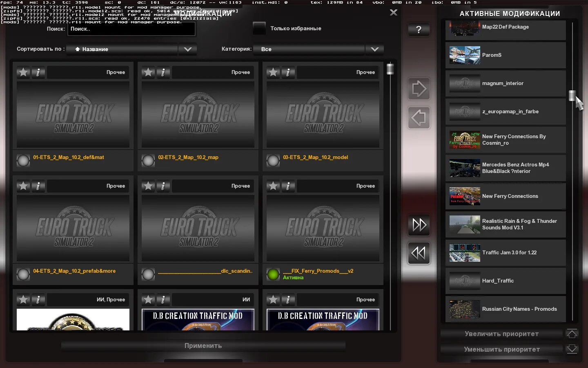Click double left arrows to deactivate all mods

419,253
